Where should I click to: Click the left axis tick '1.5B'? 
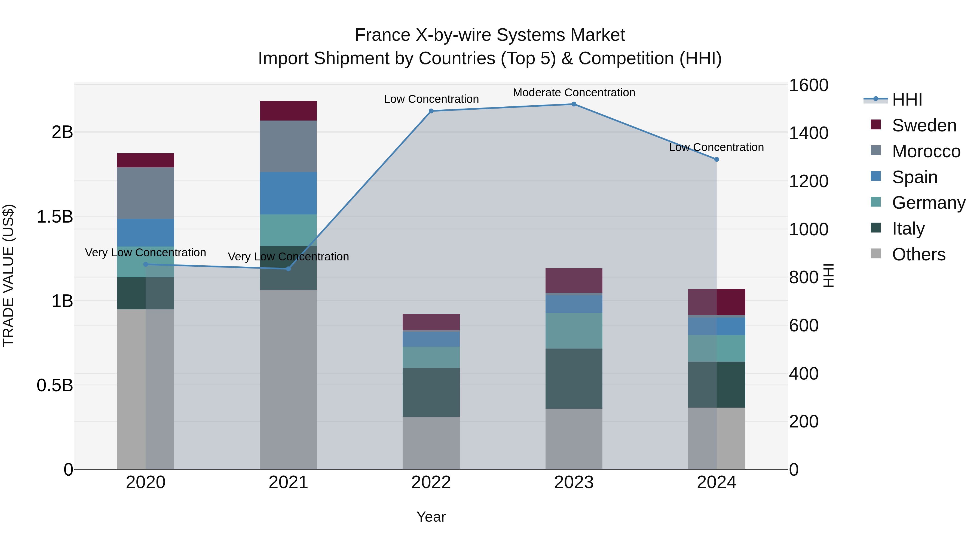click(55, 217)
